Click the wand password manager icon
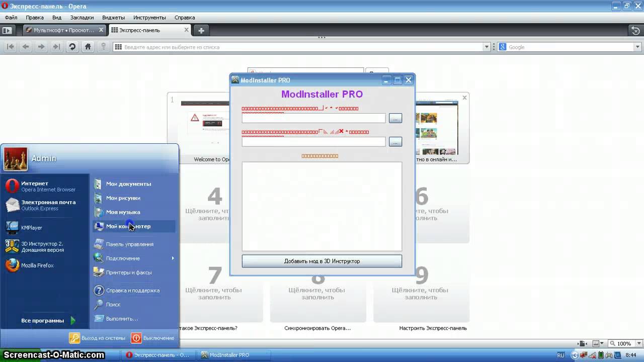Viewport: 644px width, 362px height. tap(104, 47)
